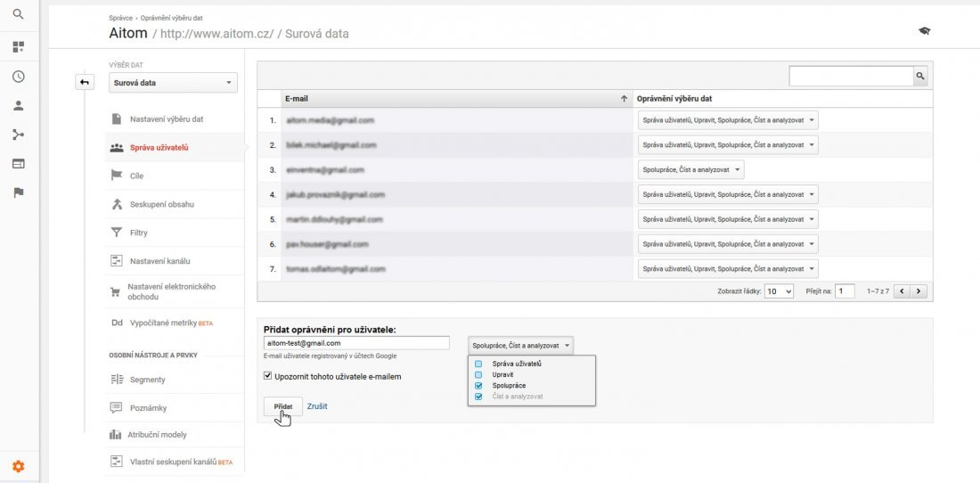Open 'Filtry' in the sidebar menu
The width and height of the screenshot is (980, 483).
(139, 233)
